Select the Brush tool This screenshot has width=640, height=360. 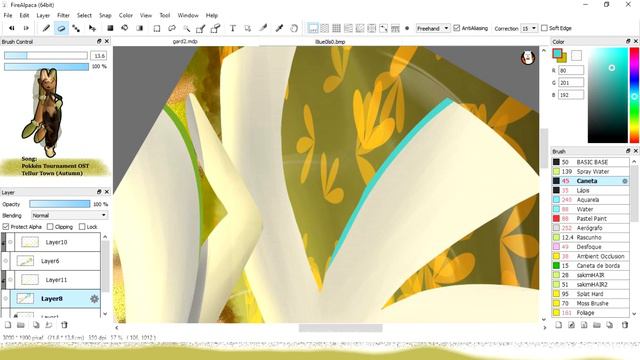tap(46, 28)
